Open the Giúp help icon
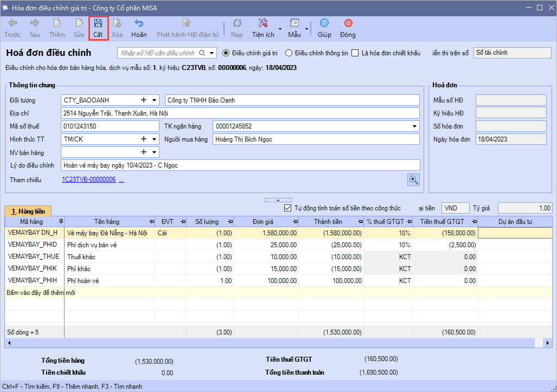Image resolution: width=557 pixels, height=392 pixels. tap(324, 24)
